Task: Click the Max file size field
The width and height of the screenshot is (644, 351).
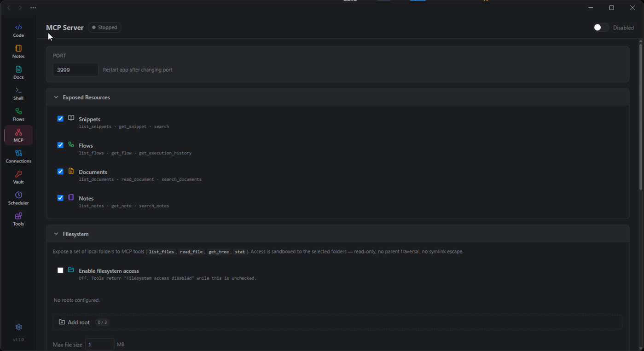Action: point(99,345)
